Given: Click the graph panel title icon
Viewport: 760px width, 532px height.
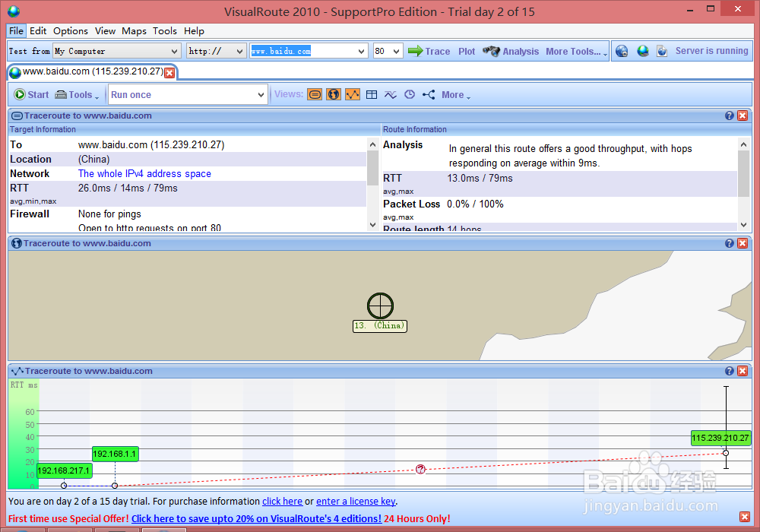Looking at the screenshot, I should click(x=17, y=371).
